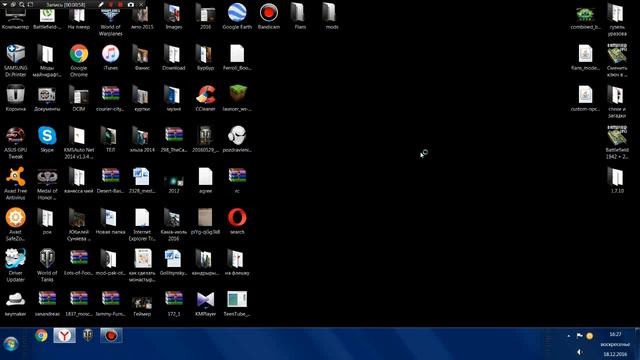Expand the recording bar dropdown arrow
The image size is (640, 360).
[4, 4]
